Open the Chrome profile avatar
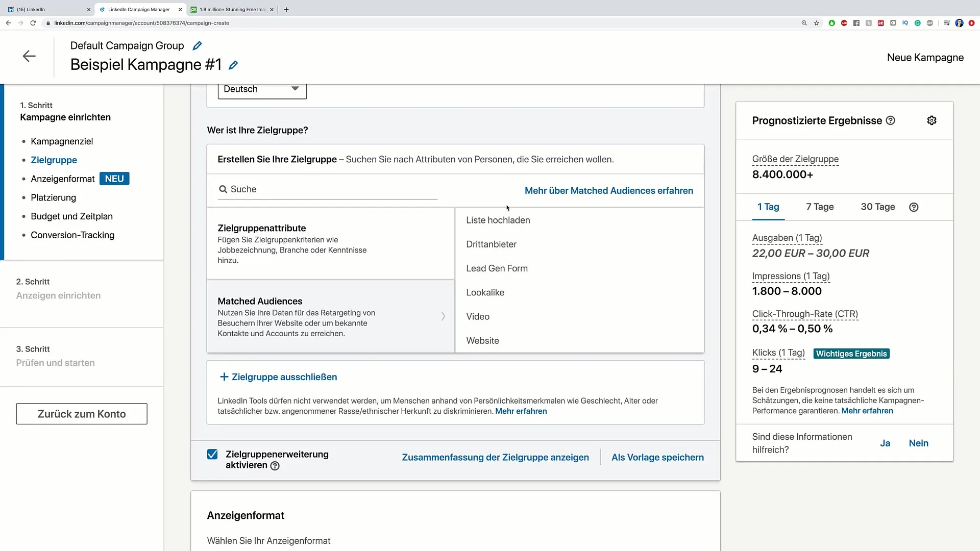Screen dimensions: 980x551 959,23
